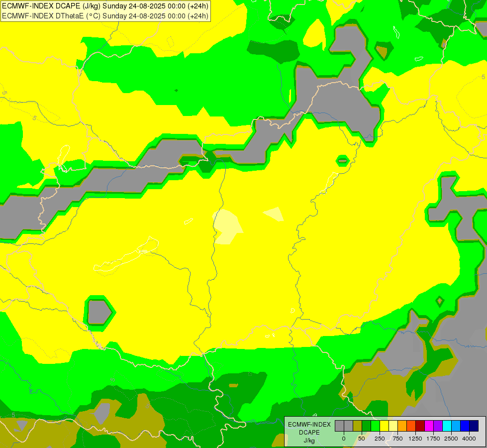Image resolution: width=487 pixels, height=448 pixels.
Task: Click the legend value '4000'
Action: (x=469, y=439)
